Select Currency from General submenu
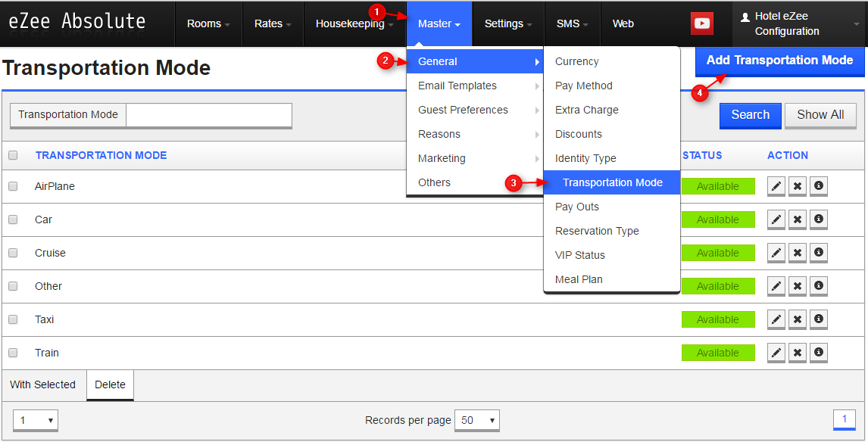Image resolution: width=868 pixels, height=442 pixels. (612, 61)
